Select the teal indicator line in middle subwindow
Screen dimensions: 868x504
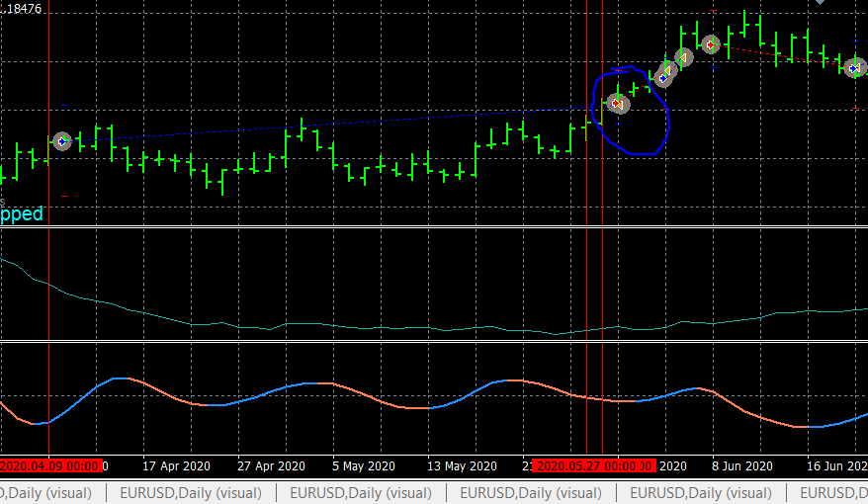434,328
